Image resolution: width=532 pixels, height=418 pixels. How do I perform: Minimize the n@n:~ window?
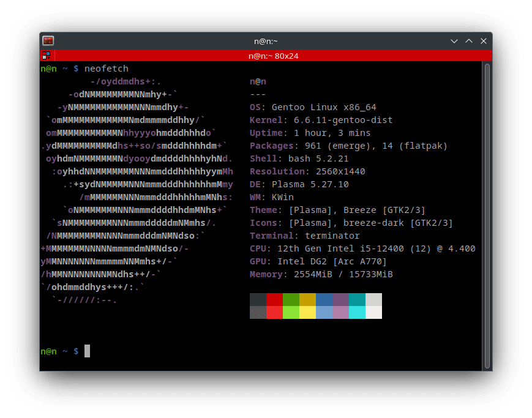coord(454,41)
